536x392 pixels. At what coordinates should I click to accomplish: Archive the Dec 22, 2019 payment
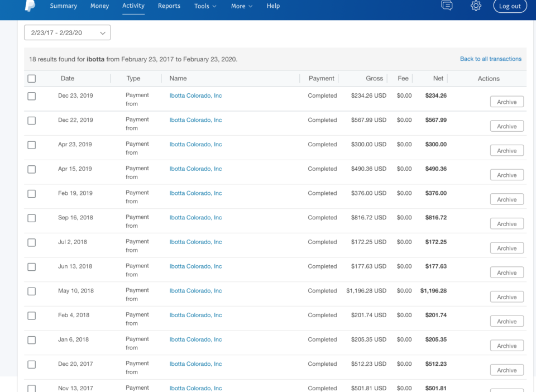coord(506,126)
